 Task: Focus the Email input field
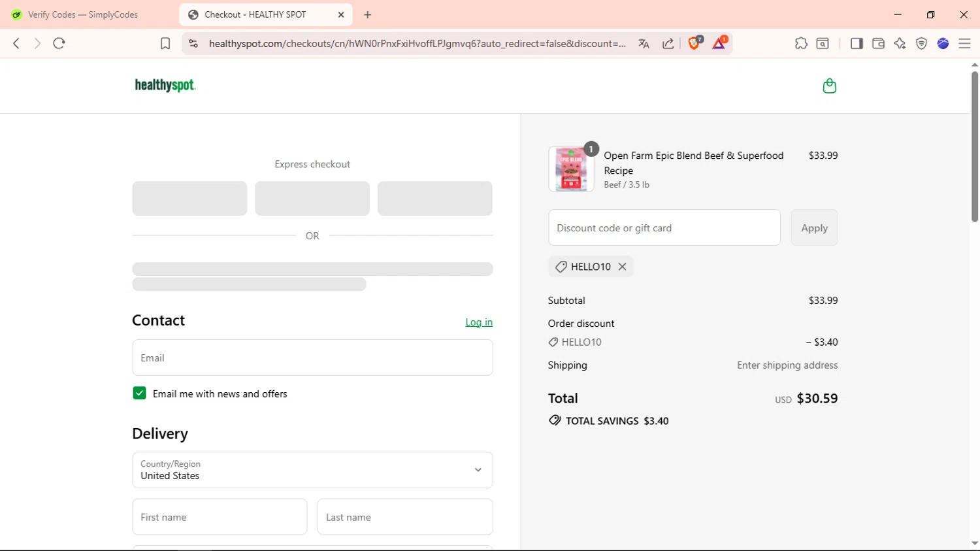click(x=312, y=358)
